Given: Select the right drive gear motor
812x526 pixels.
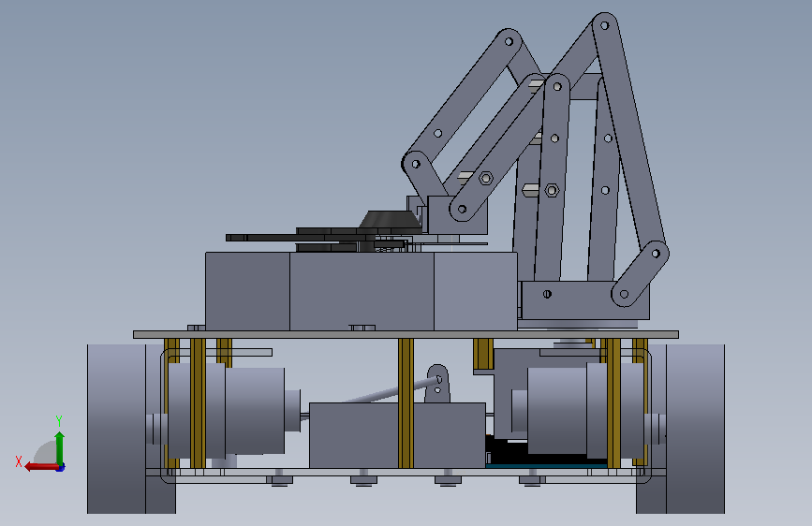Looking at the screenshot, I should tap(578, 410).
